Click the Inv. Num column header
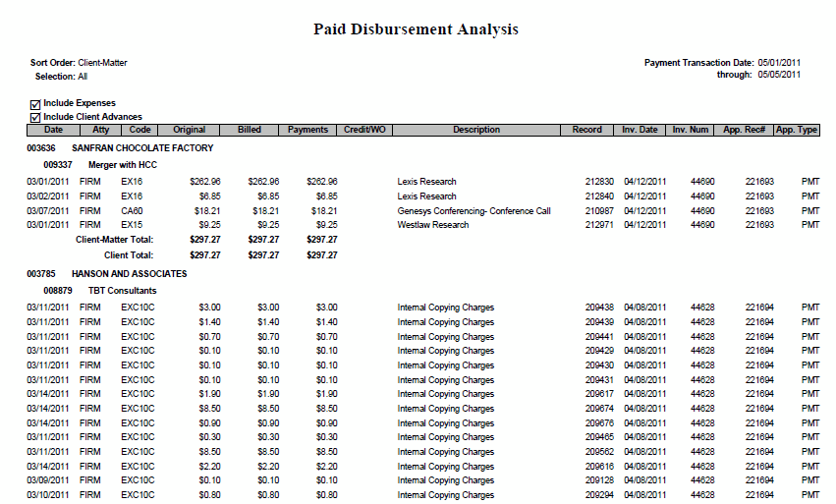This screenshot has height=504, width=836. click(691, 130)
